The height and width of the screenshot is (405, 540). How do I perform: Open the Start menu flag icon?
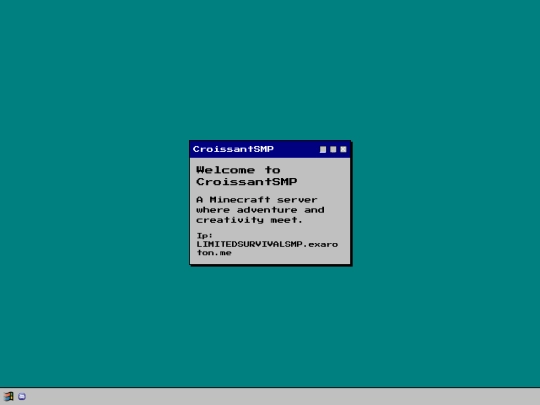(x=9, y=396)
